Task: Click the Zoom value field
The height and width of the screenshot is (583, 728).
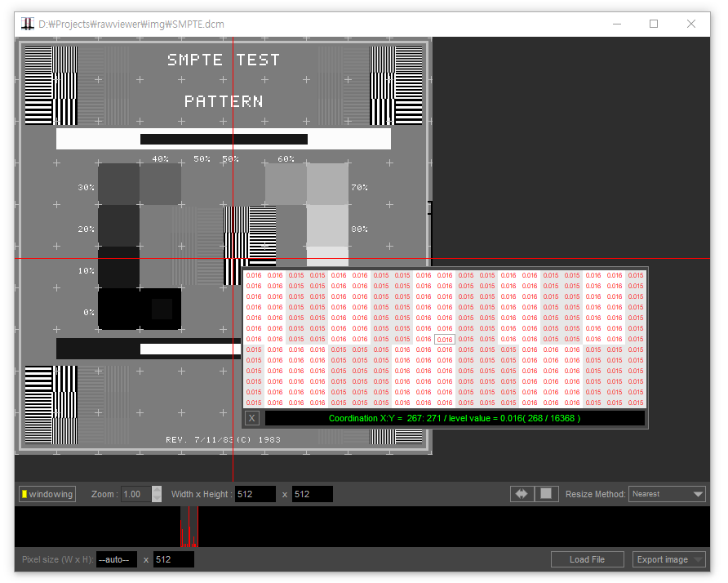Action: click(x=136, y=494)
